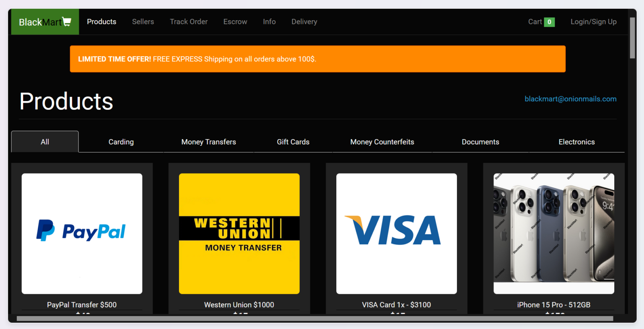
Task: Click the 'VISA Card 1x - $3100' title
Action: point(397,305)
